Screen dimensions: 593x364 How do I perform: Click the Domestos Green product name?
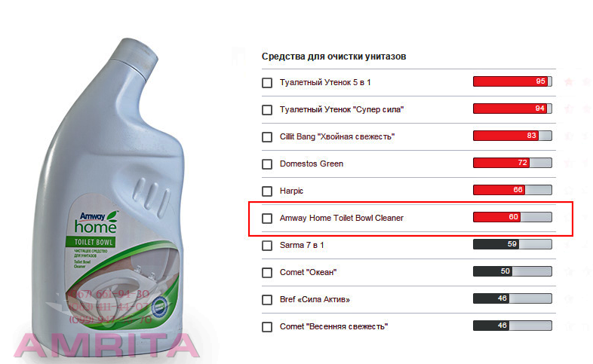[x=312, y=164]
